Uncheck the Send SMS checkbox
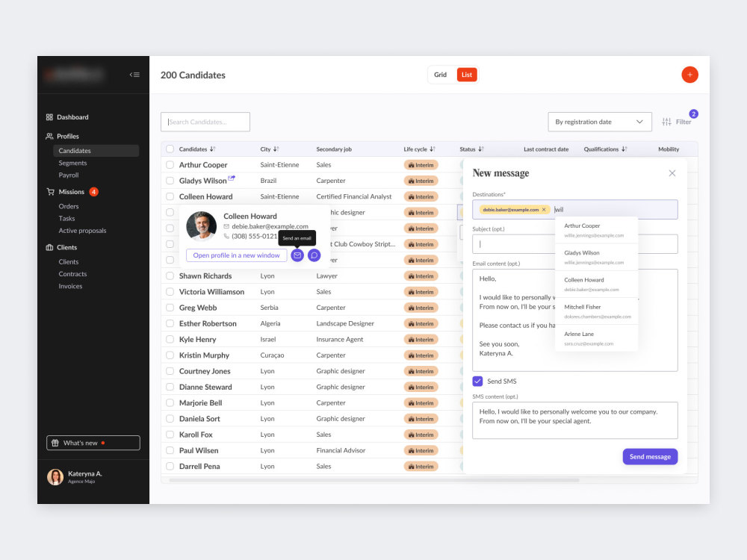This screenshot has width=747, height=560. point(477,381)
